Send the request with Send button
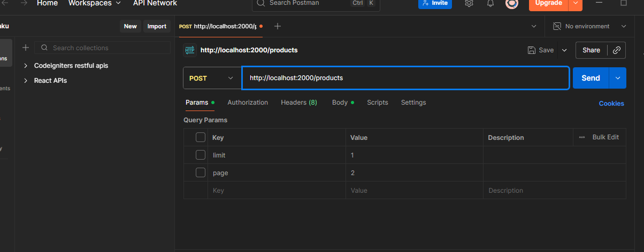This screenshot has height=252, width=644. tap(591, 78)
